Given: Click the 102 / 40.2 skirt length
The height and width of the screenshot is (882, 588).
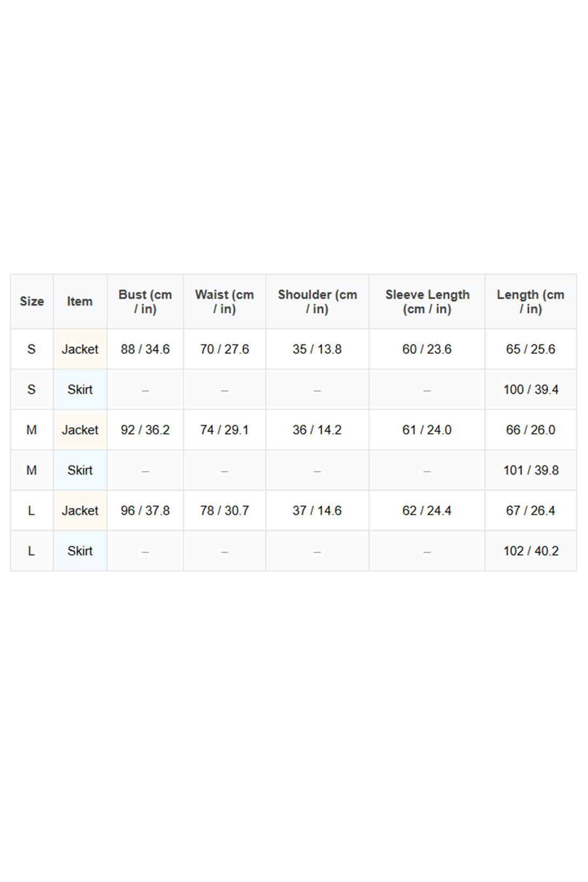Looking at the screenshot, I should (x=531, y=551).
